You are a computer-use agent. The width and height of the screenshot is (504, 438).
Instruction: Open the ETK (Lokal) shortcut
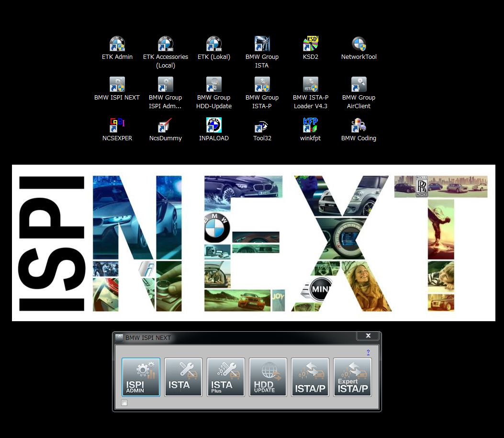214,48
